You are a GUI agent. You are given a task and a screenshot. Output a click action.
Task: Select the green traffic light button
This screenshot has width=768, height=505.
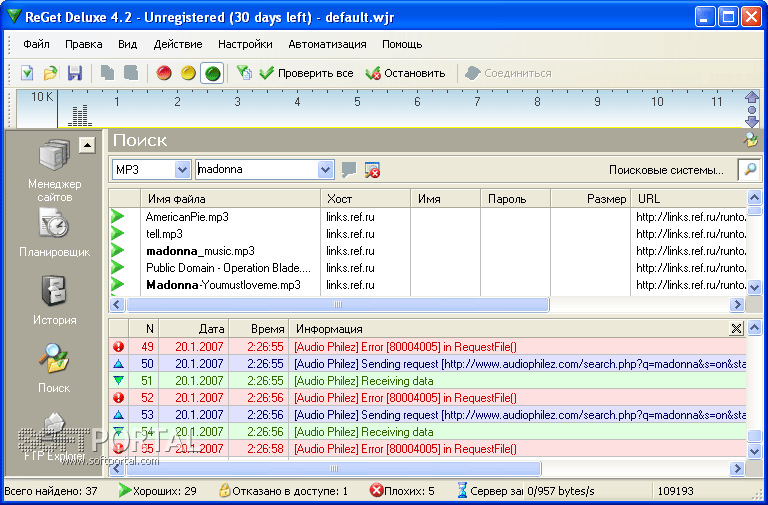(x=212, y=73)
